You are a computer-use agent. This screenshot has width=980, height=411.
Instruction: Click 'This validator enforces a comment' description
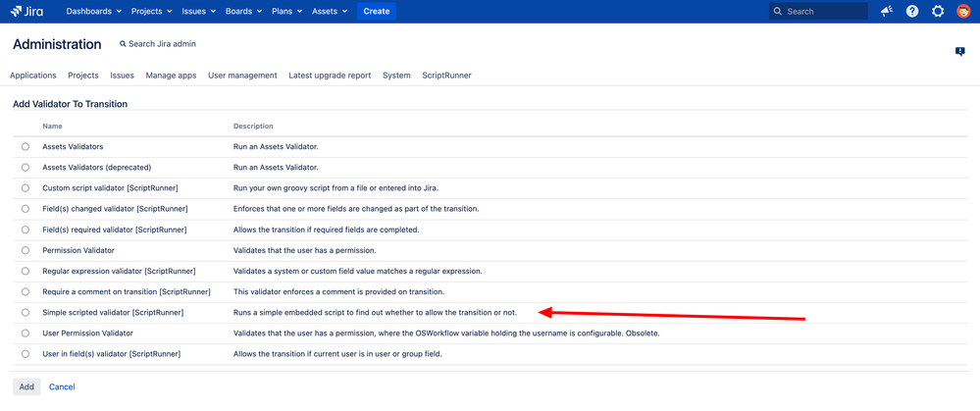point(338,291)
